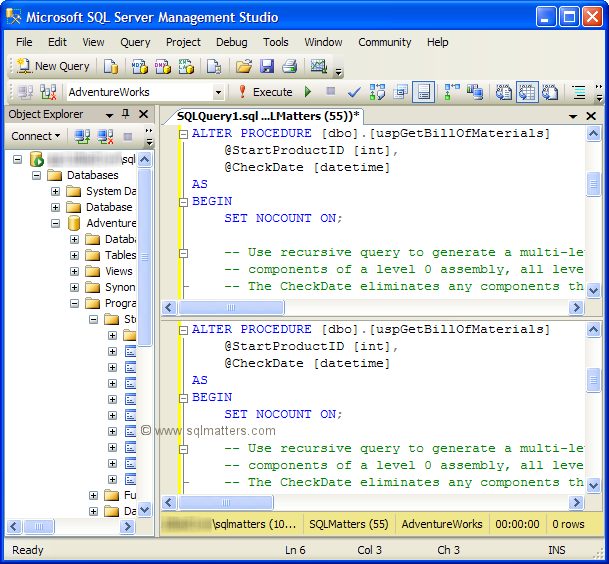Toggle the Object Explorer auto-hide pin
Screen dimensions: 609x564
[125, 114]
